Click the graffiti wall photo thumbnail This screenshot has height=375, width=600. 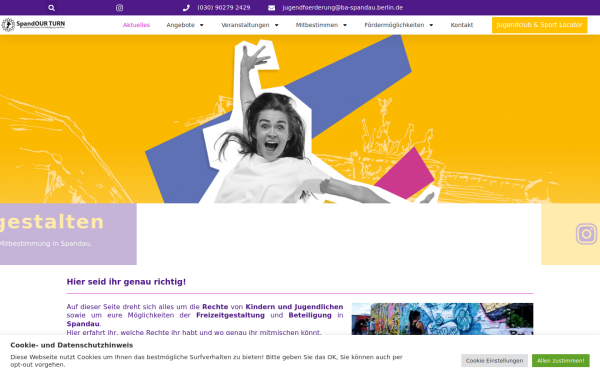coord(442,319)
